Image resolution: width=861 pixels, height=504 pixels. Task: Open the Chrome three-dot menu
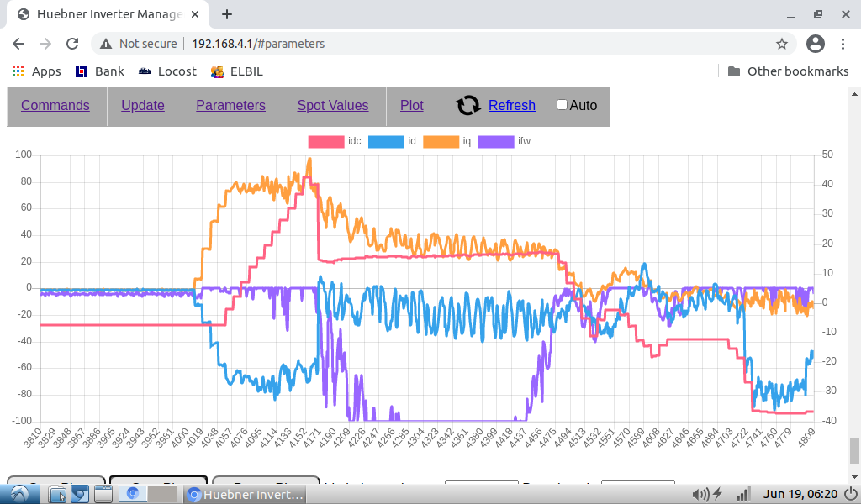pos(843,44)
